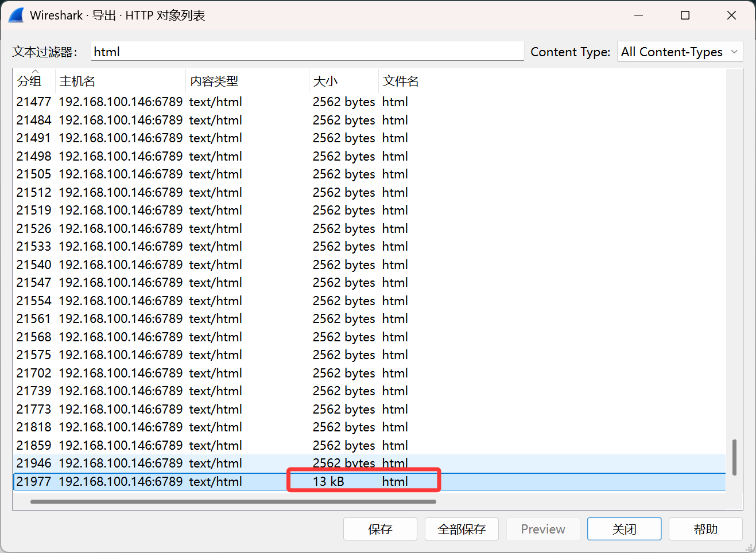Click the 文本过滤器 label

[x=44, y=52]
